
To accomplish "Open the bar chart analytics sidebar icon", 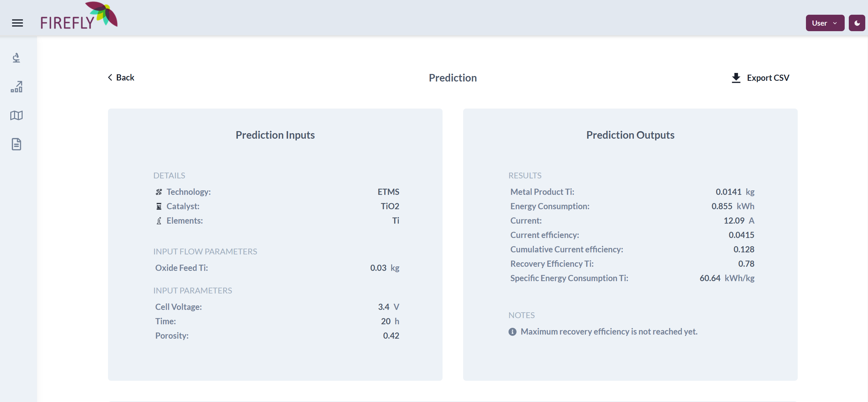I will click(16, 87).
